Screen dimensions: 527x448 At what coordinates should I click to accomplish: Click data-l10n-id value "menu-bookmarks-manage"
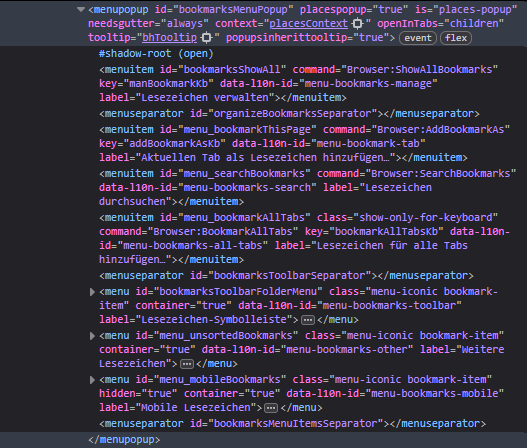point(368,84)
